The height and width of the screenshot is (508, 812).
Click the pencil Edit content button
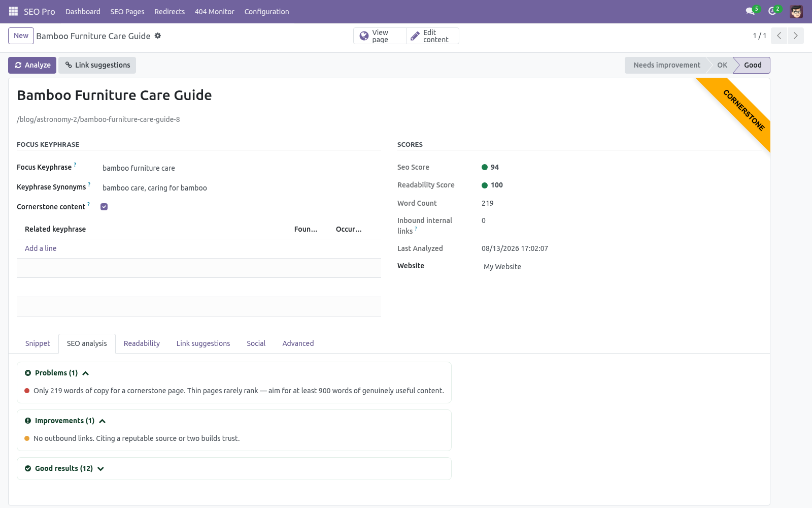coord(432,36)
